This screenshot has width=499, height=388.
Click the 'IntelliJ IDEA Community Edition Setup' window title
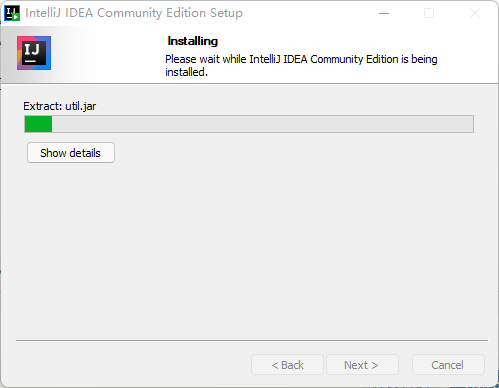click(x=134, y=13)
